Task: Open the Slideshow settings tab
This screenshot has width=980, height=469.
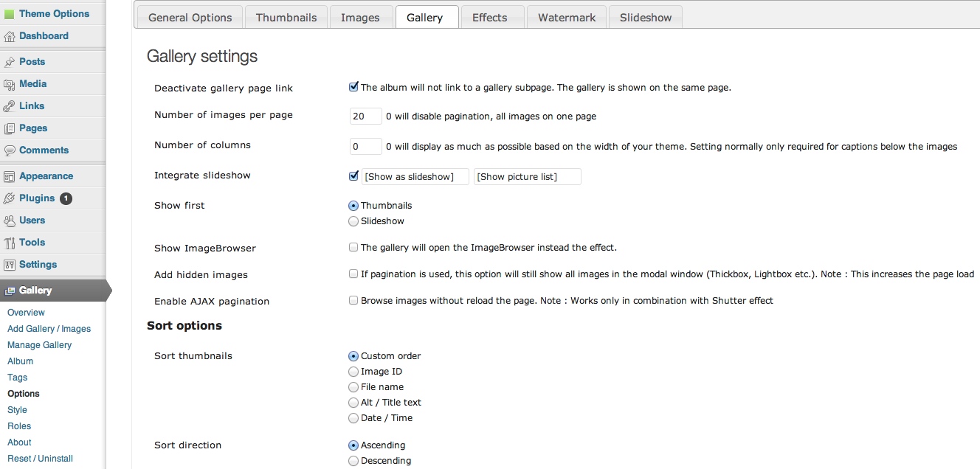Action: point(646,17)
